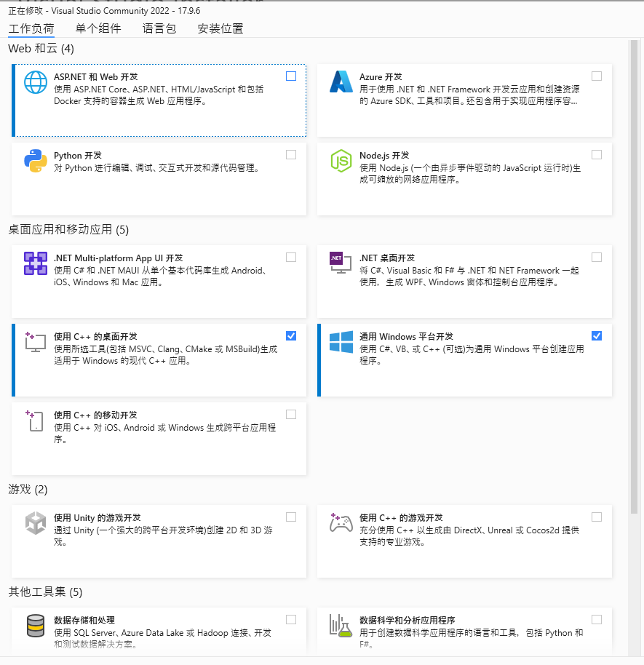Click the Python development logo icon

[x=36, y=161]
